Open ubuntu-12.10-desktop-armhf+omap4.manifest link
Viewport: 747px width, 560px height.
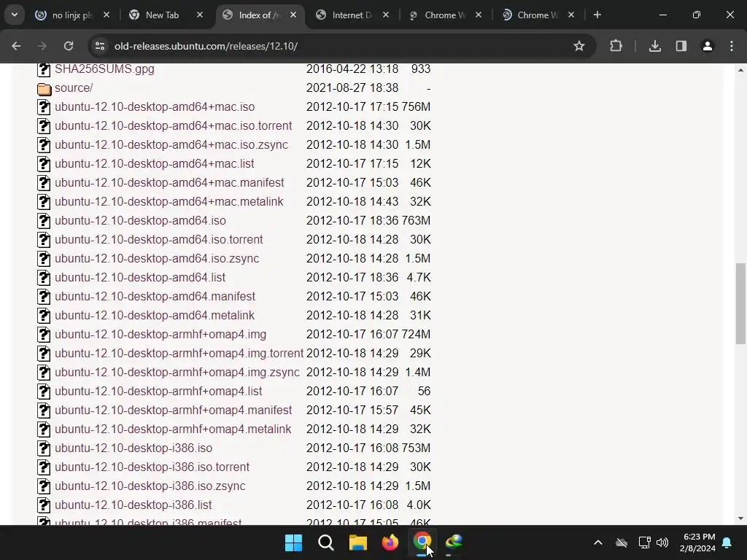174,410
